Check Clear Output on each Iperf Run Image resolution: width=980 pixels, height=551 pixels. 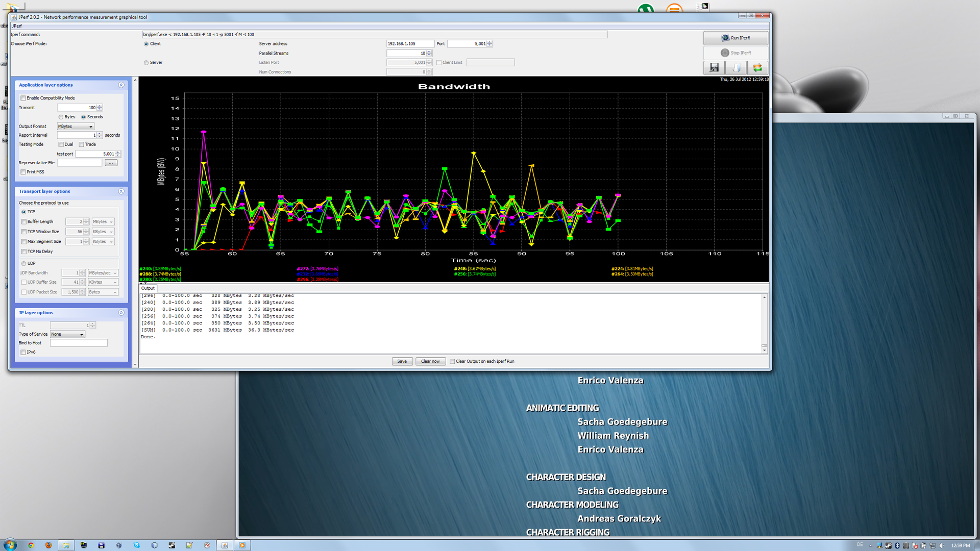(x=452, y=361)
